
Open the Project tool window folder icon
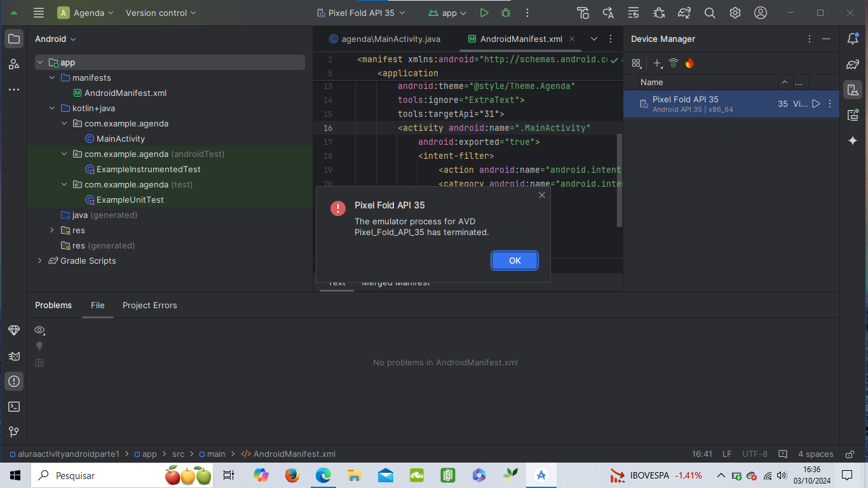[x=14, y=39]
